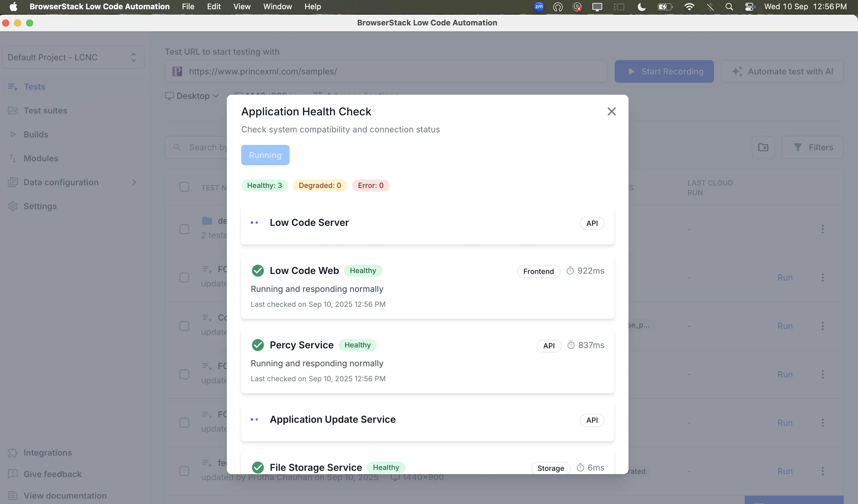Click the timer icon next to 837ms
The height and width of the screenshot is (504, 858).
point(571,345)
